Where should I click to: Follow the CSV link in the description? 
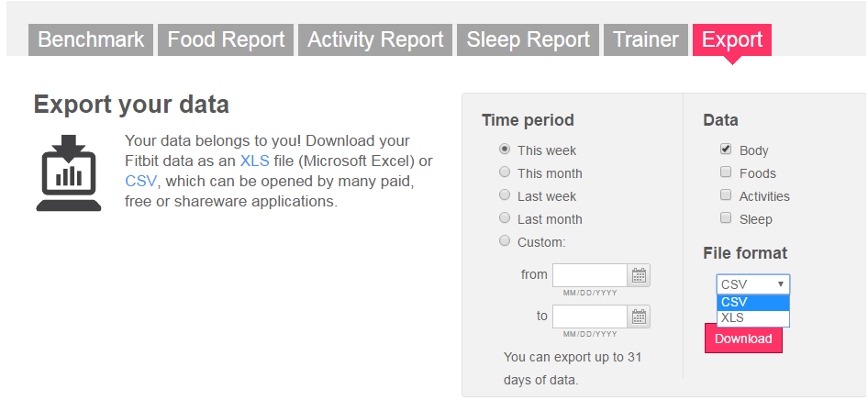pos(140,181)
